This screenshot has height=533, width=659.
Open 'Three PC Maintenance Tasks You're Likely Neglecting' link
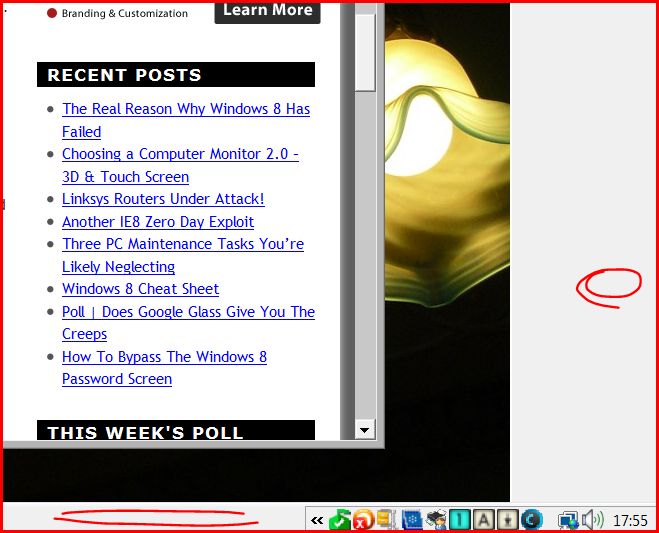(183, 255)
